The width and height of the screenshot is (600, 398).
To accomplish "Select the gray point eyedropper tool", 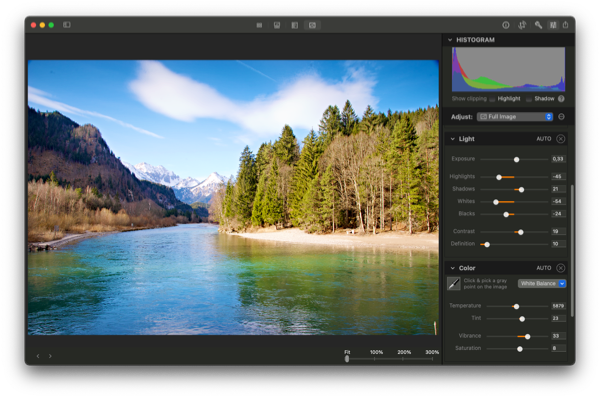I will (x=454, y=284).
